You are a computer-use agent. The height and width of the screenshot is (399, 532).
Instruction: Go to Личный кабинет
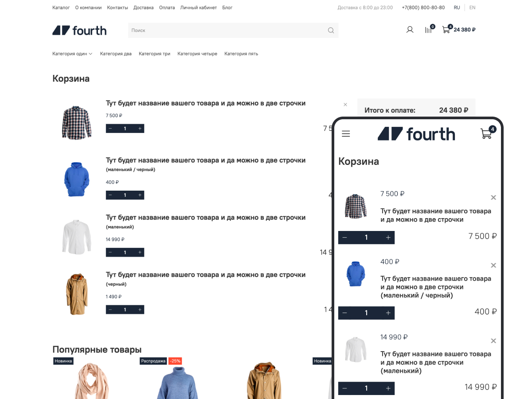pos(199,8)
